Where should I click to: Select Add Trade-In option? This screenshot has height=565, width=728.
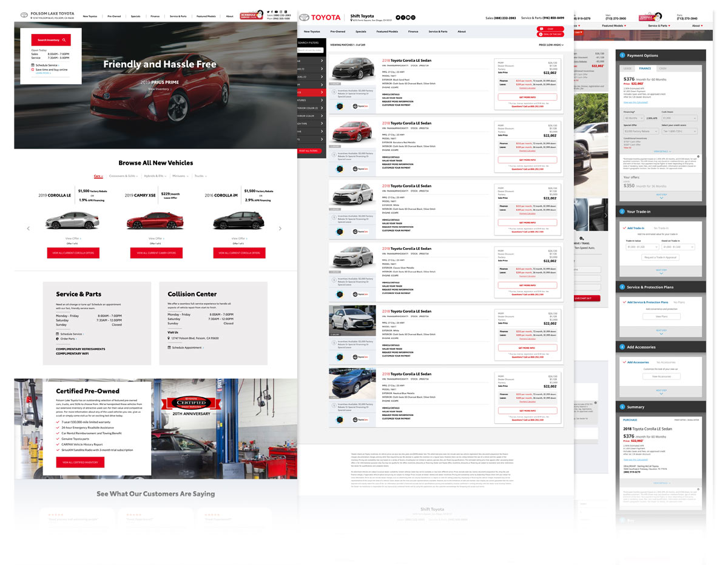(634, 228)
